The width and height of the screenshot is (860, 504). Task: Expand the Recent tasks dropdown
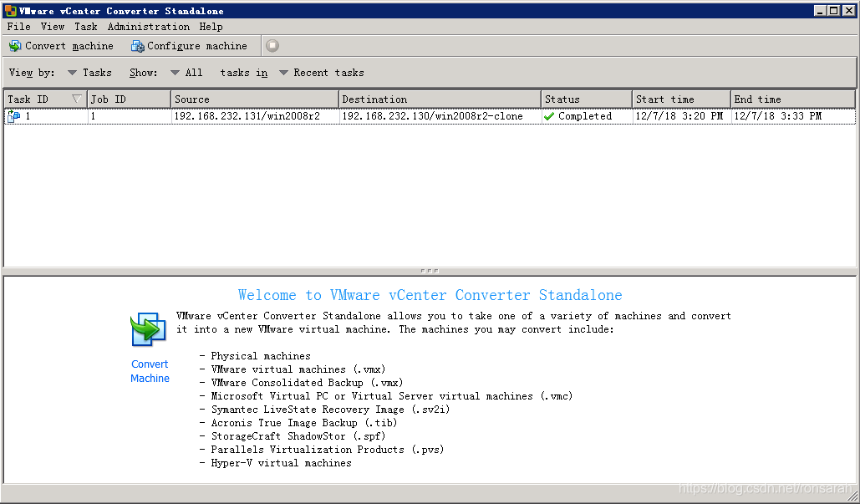pyautogui.click(x=322, y=73)
